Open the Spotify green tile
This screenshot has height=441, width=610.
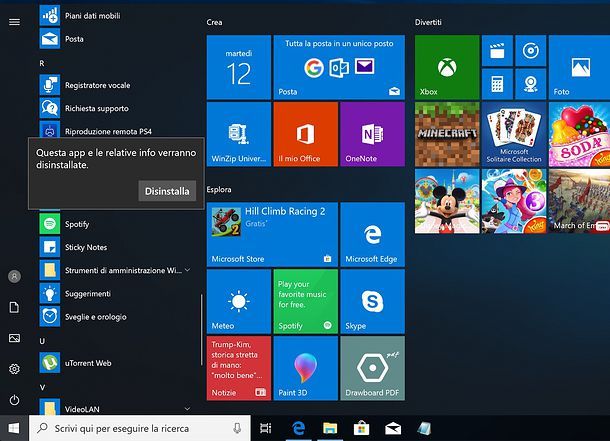click(x=306, y=301)
